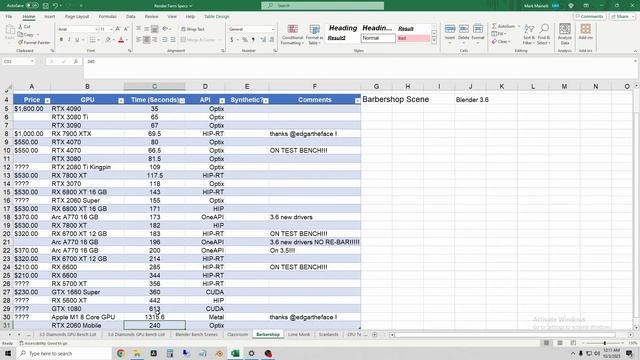The height and width of the screenshot is (360, 640).
Task: Click Accounting Number Format dollar icon
Action: [x=232, y=40]
